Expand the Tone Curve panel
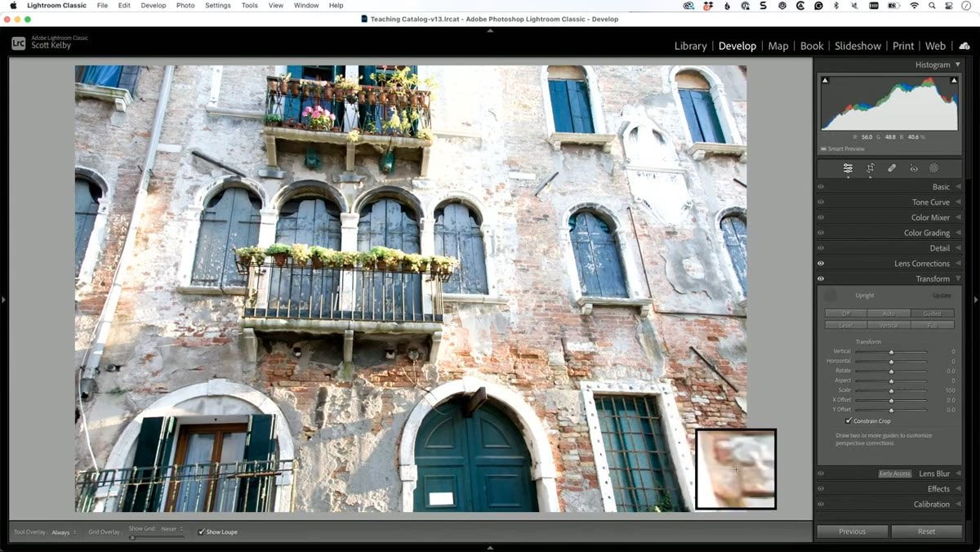 pos(958,203)
